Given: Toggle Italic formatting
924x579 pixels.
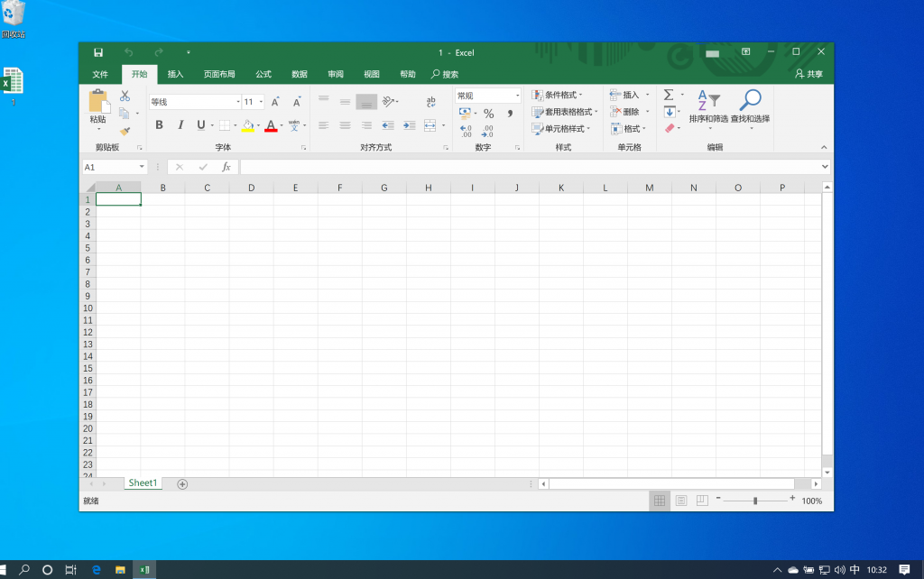Looking at the screenshot, I should click(180, 124).
